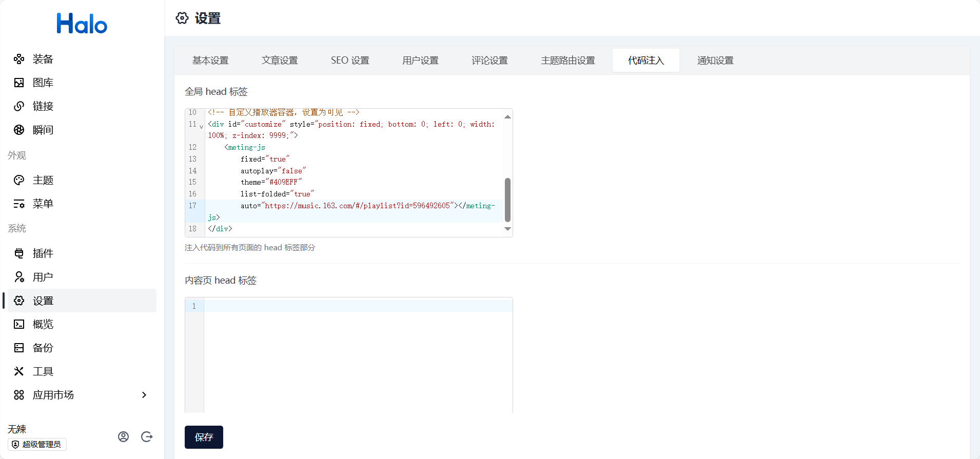Open 链接 links icon

tap(19, 106)
